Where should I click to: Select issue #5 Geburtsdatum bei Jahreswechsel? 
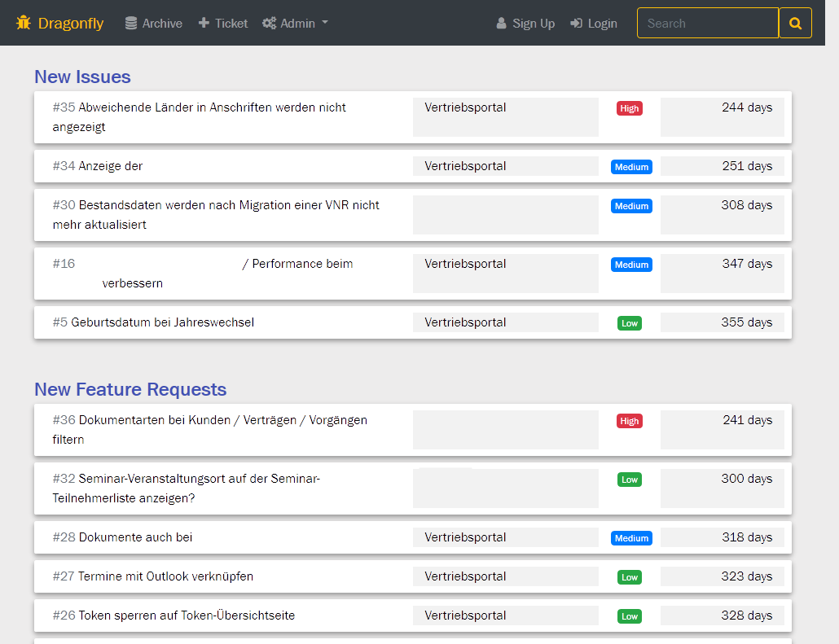tap(162, 322)
